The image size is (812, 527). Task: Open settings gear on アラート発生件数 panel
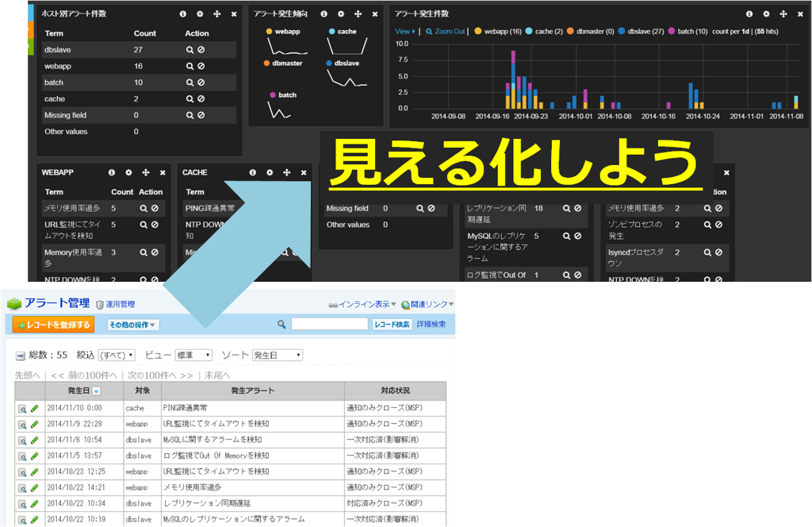click(765, 13)
